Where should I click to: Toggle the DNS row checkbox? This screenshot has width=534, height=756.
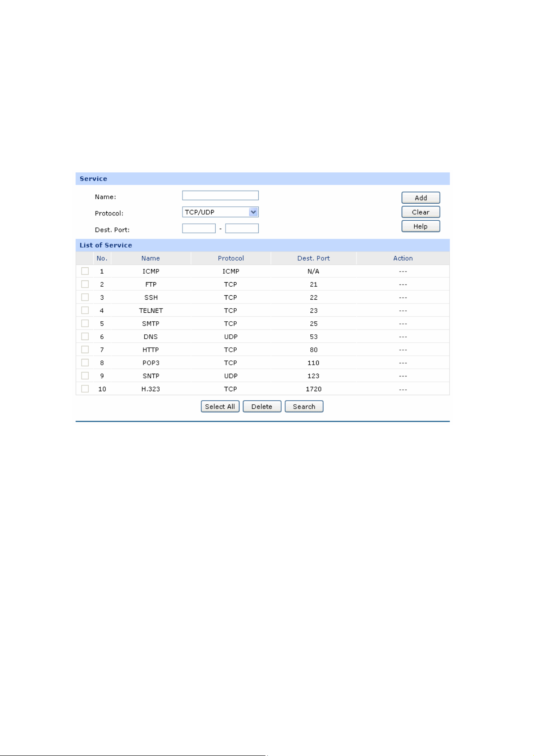pyautogui.click(x=85, y=336)
